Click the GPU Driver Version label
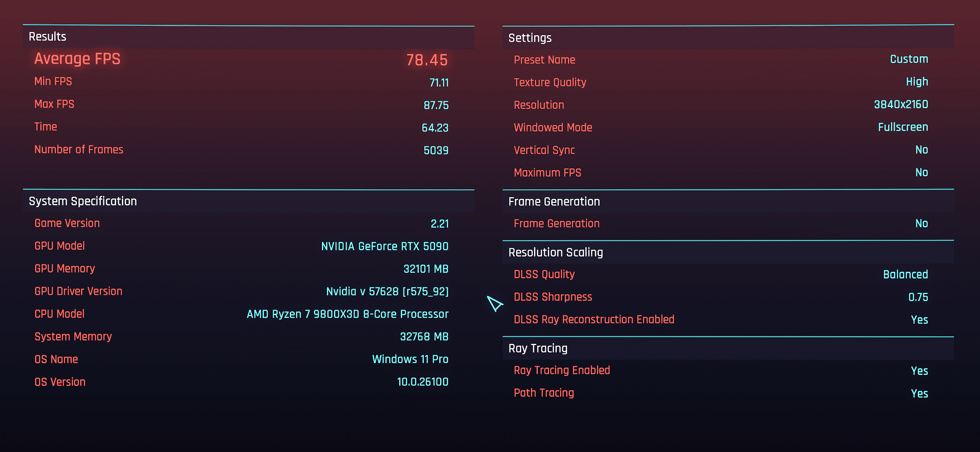Image resolution: width=980 pixels, height=452 pixels. pos(78,291)
